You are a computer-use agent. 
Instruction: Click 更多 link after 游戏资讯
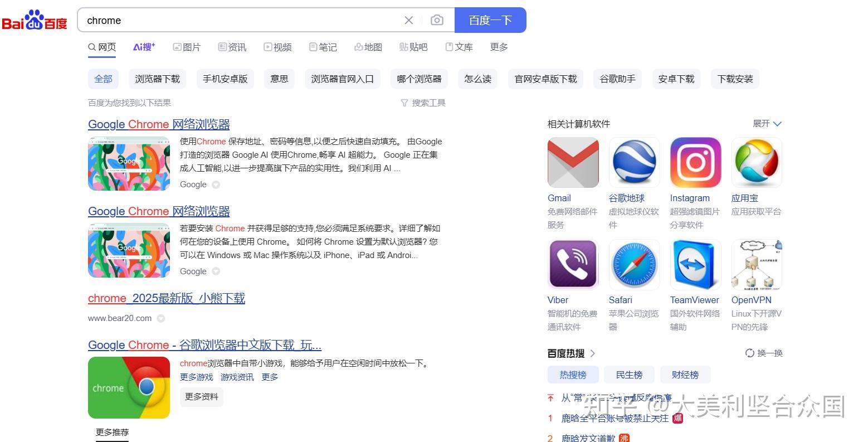pos(270,377)
